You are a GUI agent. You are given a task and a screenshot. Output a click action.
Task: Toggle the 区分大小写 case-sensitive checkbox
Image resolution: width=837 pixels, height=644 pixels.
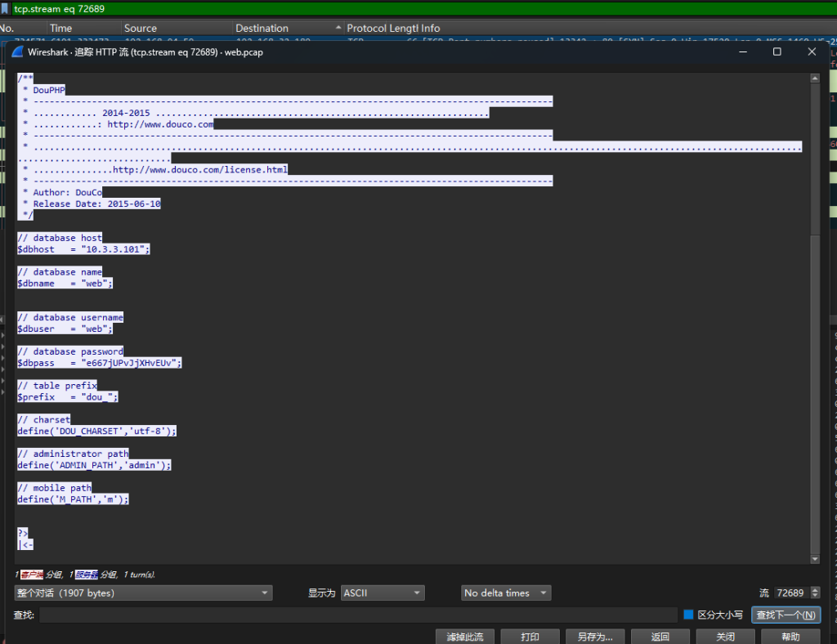click(688, 615)
